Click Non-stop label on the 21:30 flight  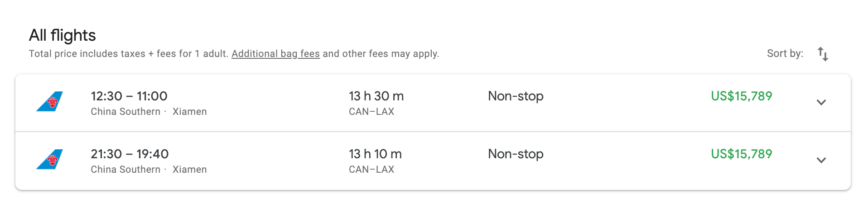tap(516, 154)
